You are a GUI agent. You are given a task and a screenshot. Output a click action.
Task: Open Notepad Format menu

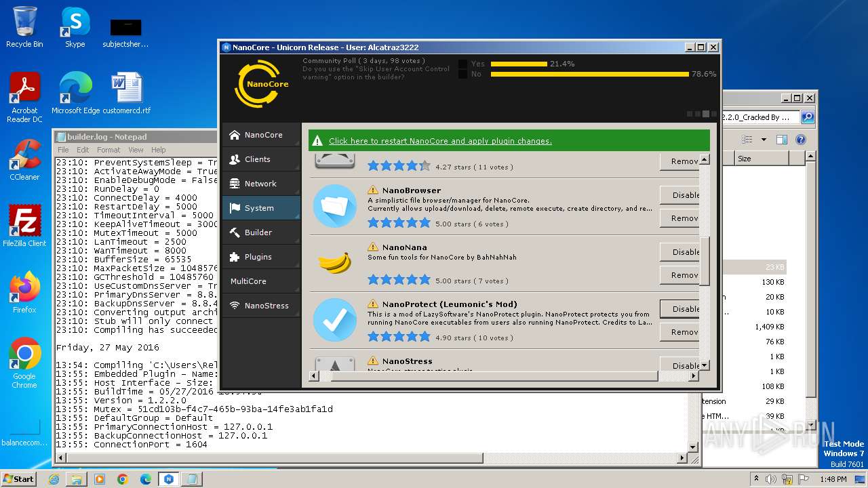click(x=108, y=150)
